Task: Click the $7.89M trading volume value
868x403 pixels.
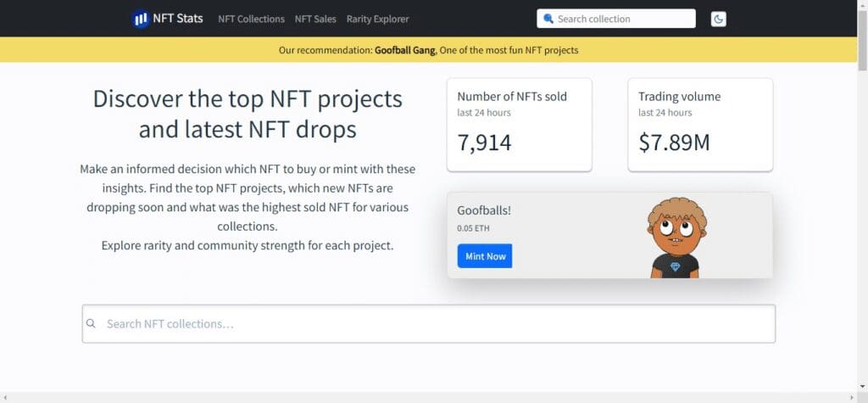Action: coord(674,143)
